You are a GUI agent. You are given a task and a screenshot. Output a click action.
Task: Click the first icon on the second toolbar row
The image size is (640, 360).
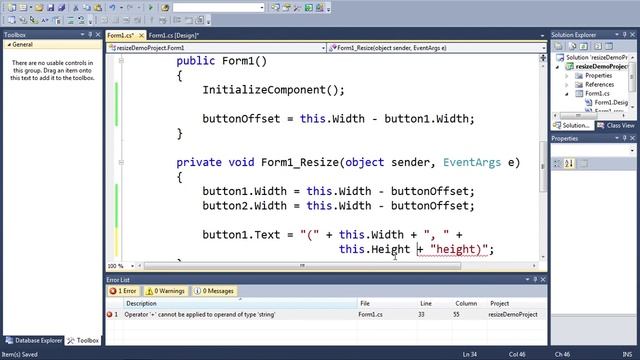tap(11, 20)
